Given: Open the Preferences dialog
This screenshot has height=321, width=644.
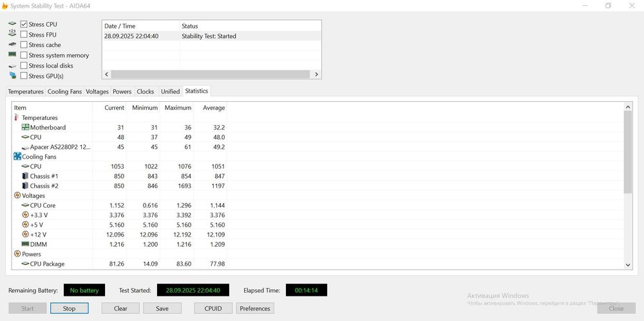Looking at the screenshot, I should click(255, 308).
